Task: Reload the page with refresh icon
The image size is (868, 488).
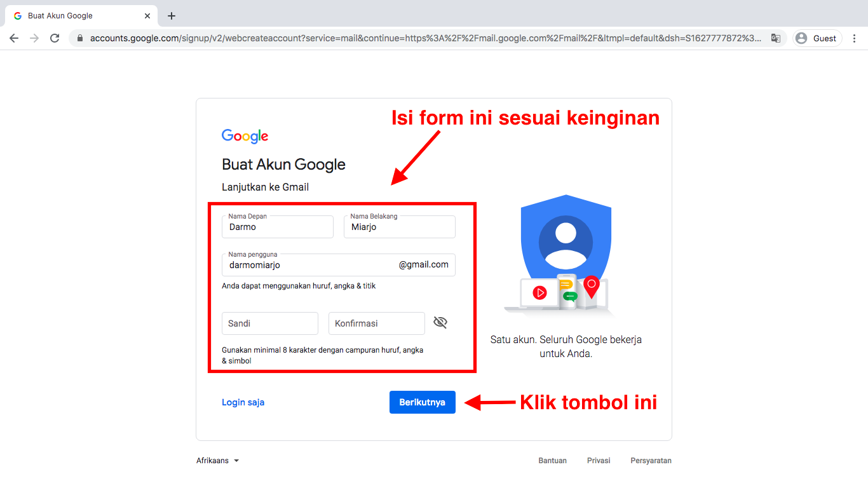Action: [55, 38]
